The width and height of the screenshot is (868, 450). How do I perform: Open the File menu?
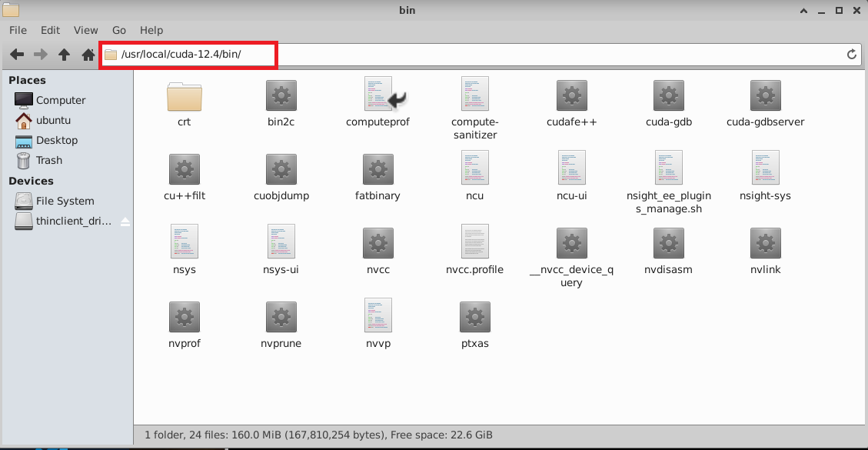pyautogui.click(x=18, y=31)
